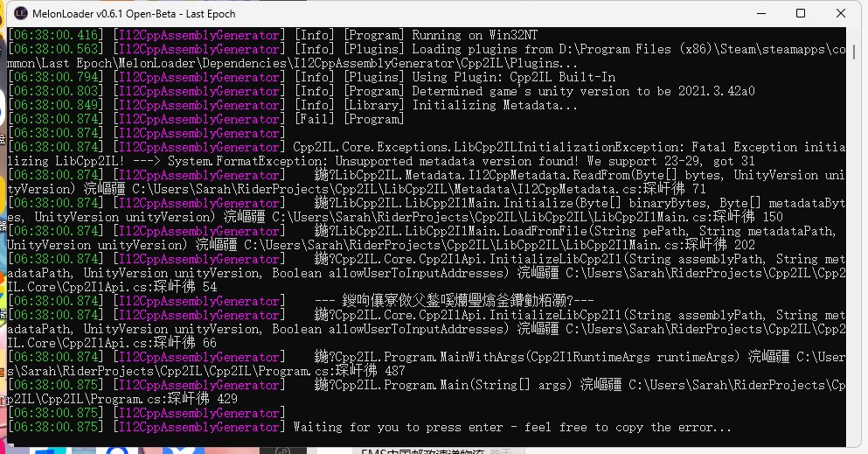Click 'Boolean allowUserToInputAddresses)' in the frame ending line 54

click(x=390, y=273)
